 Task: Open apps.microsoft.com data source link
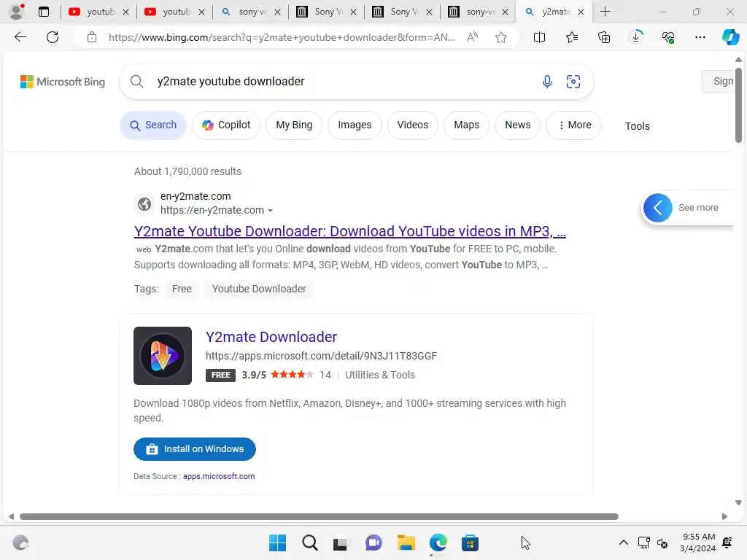click(x=219, y=476)
